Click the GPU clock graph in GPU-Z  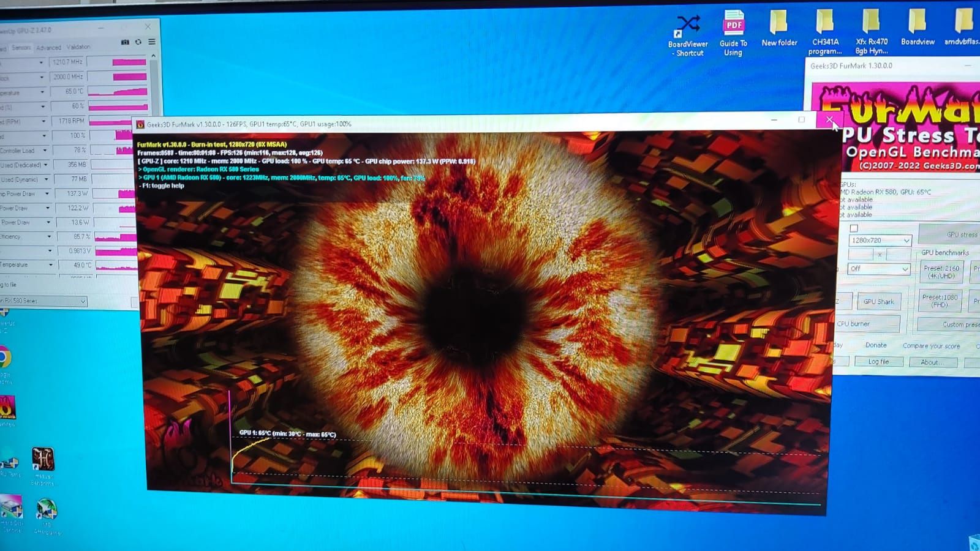coord(117,62)
